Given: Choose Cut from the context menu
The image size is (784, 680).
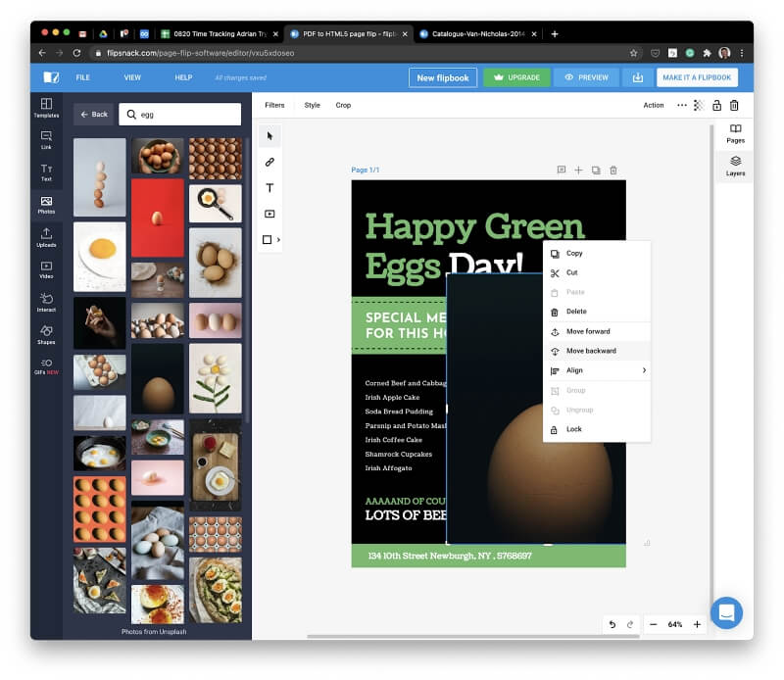Looking at the screenshot, I should (x=597, y=272).
